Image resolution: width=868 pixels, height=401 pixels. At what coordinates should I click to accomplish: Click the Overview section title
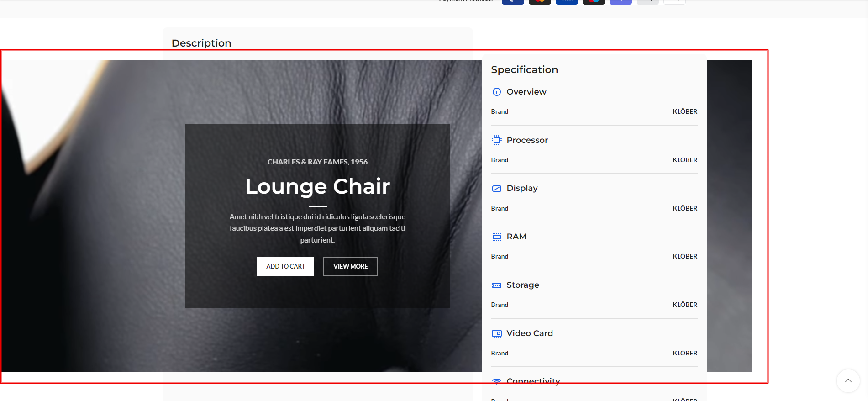click(x=526, y=92)
